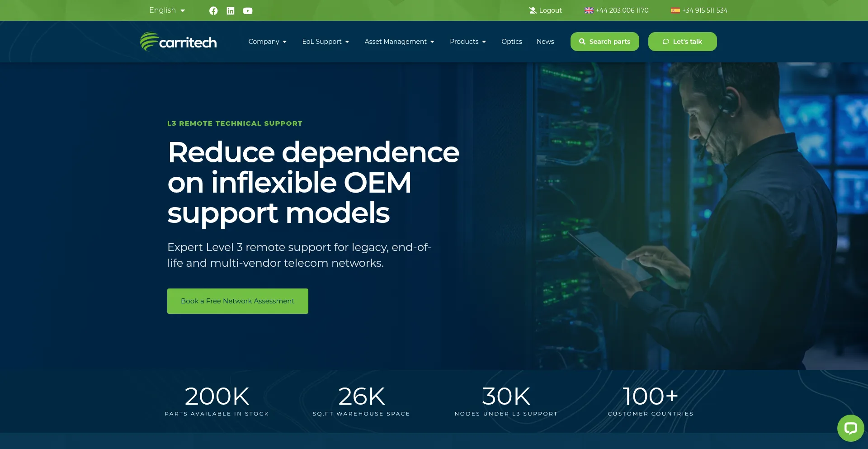
Task: Expand the EoL Support menu
Action: [x=325, y=42]
